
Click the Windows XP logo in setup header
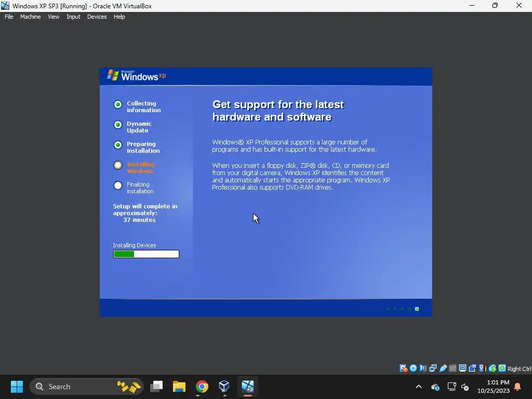tap(137, 76)
